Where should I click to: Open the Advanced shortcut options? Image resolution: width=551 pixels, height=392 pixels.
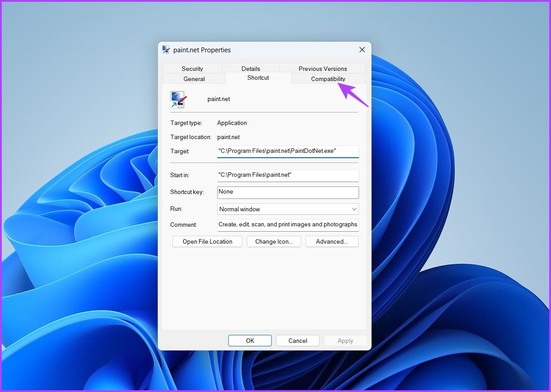(x=332, y=241)
